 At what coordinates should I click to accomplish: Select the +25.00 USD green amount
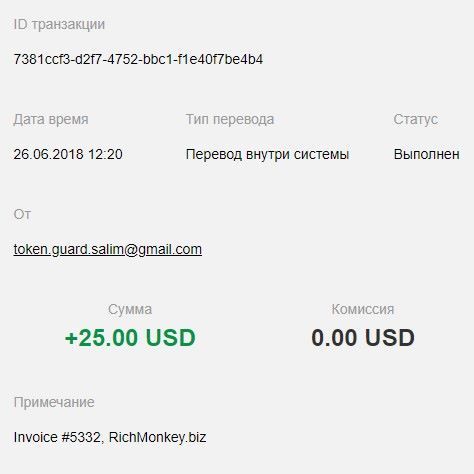pos(130,338)
